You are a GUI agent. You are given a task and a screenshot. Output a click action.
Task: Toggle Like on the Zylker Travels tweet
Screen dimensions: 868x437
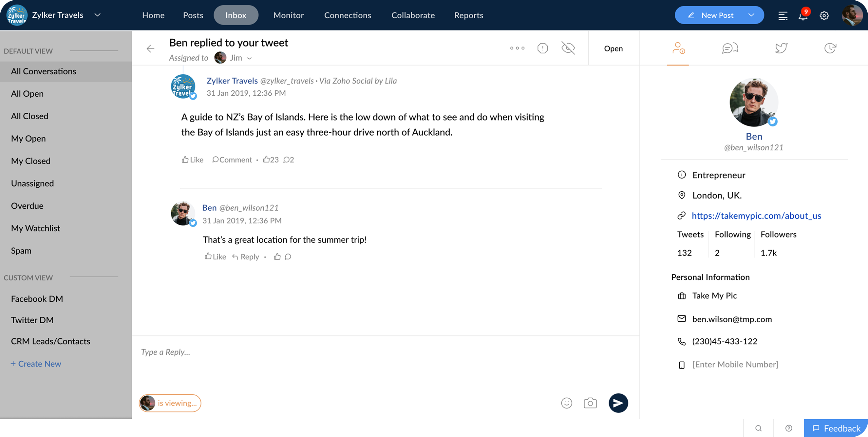192,160
